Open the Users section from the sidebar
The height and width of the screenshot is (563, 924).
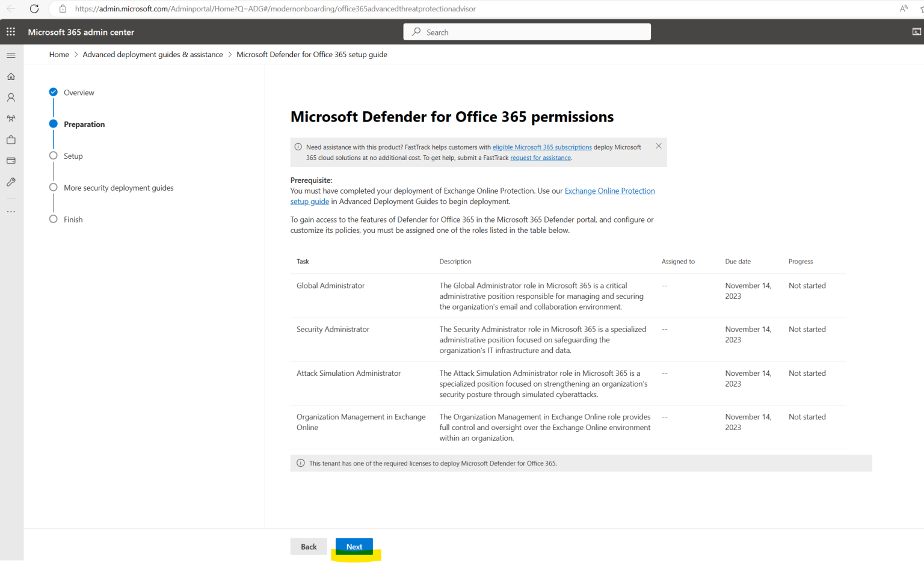point(10,97)
